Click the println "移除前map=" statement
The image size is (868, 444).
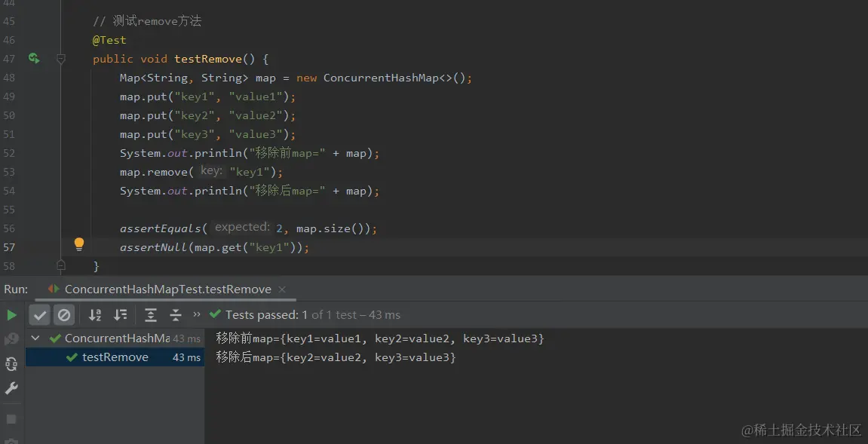(250, 153)
